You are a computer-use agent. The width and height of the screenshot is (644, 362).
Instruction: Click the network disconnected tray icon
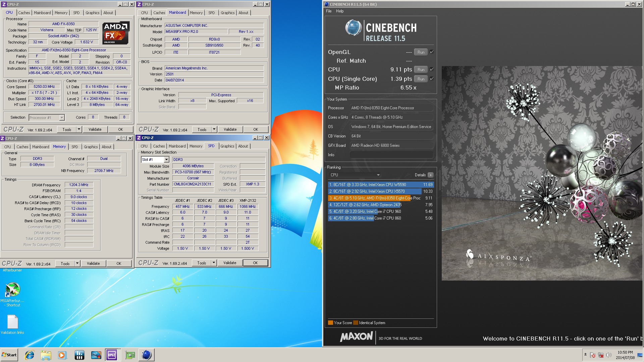(x=601, y=355)
